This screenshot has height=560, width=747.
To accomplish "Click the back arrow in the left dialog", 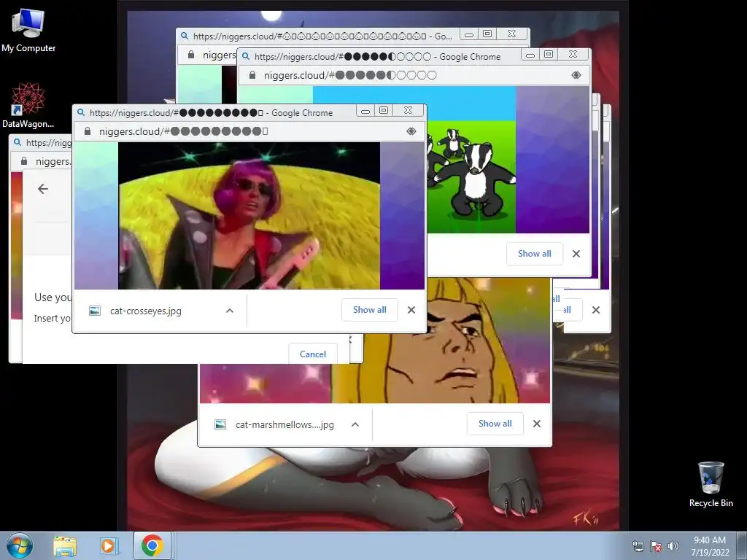I will tap(43, 189).
